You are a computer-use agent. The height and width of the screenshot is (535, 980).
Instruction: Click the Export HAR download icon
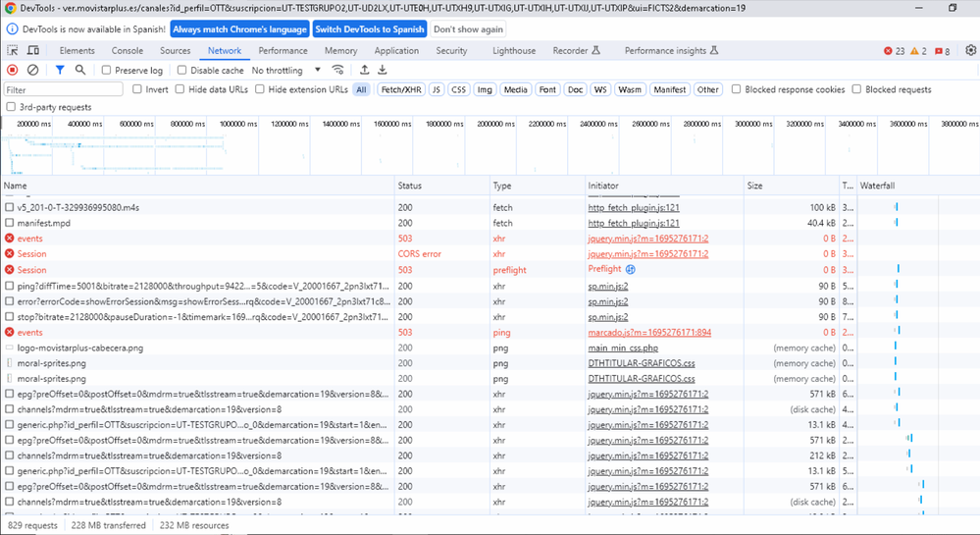[383, 70]
